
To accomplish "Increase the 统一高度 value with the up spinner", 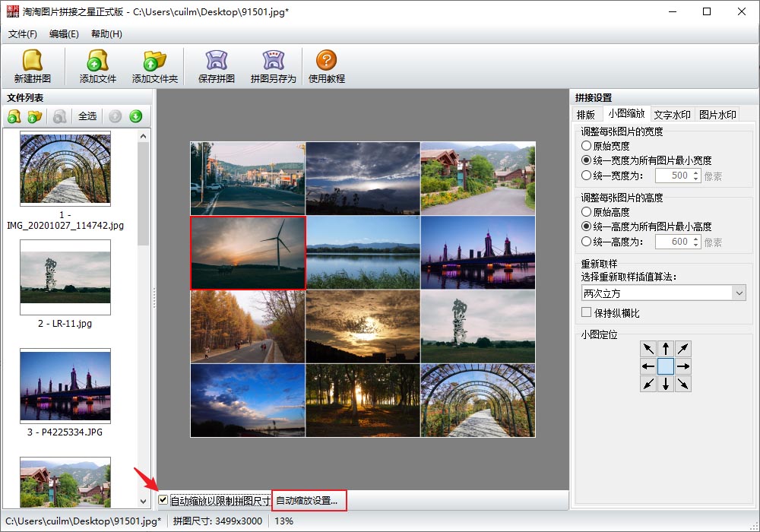I will point(696,238).
